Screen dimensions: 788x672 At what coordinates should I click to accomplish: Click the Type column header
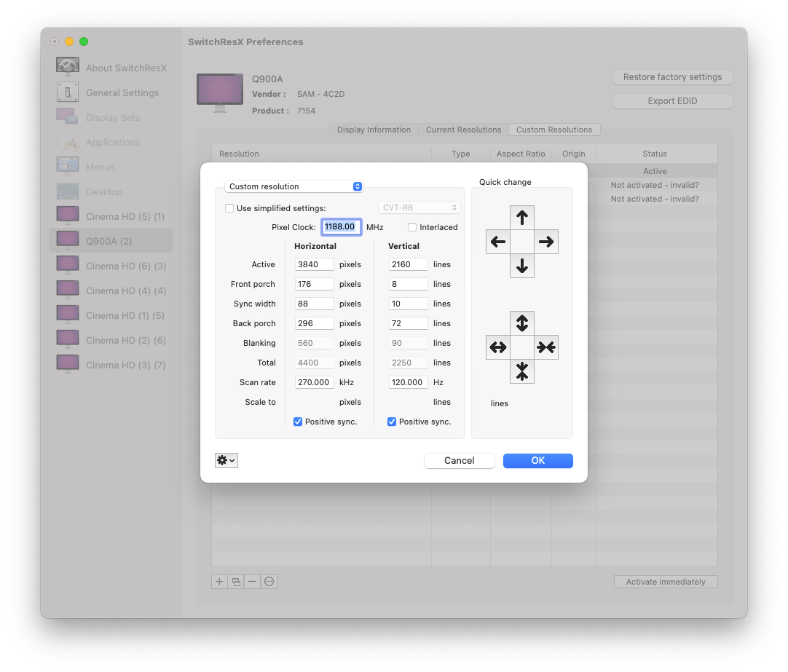[x=461, y=154]
